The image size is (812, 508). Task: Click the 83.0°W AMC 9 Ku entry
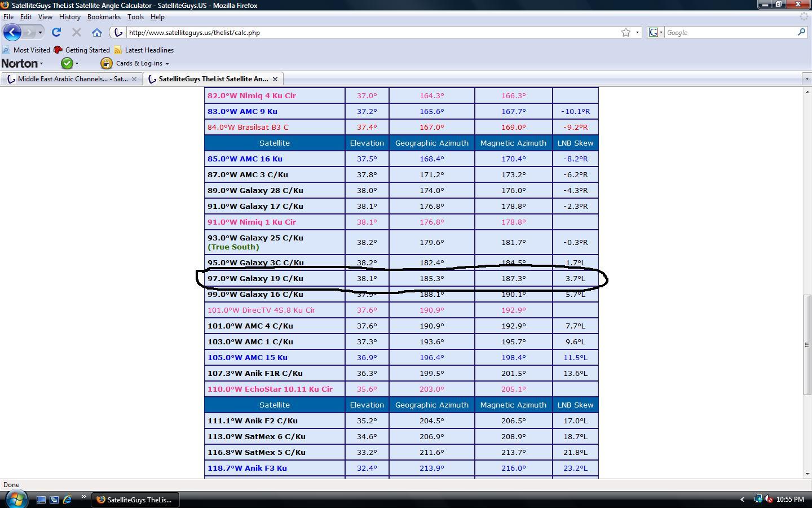[242, 111]
